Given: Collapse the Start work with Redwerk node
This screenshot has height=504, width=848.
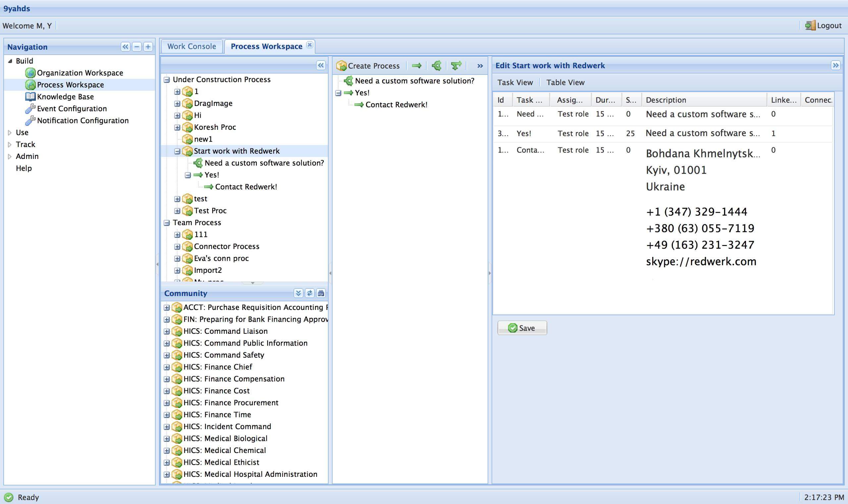Looking at the screenshot, I should tap(177, 151).
